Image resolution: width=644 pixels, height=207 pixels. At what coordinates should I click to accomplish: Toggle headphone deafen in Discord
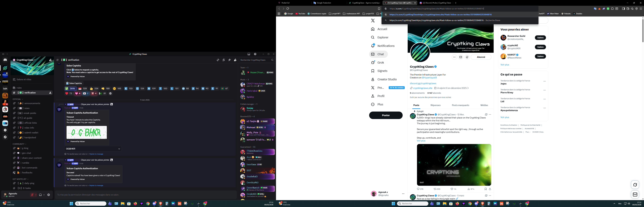pos(40,195)
